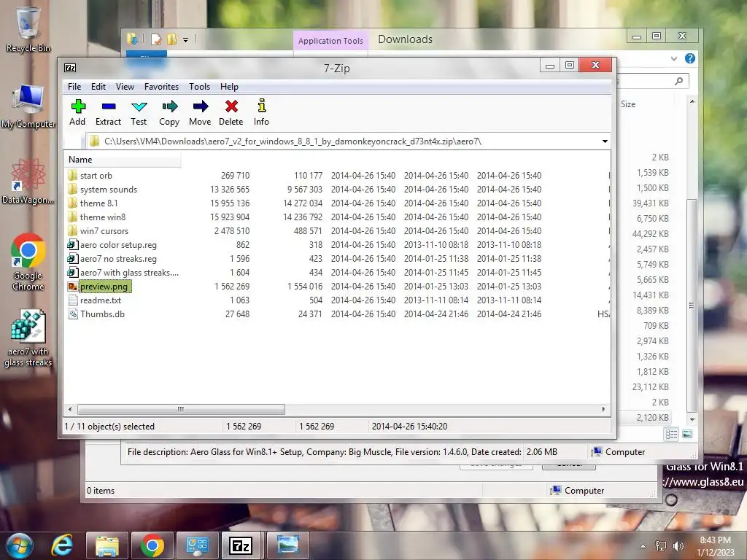The width and height of the screenshot is (747, 560).
Task: Click the folder icon in the address bar
Action: click(94, 141)
